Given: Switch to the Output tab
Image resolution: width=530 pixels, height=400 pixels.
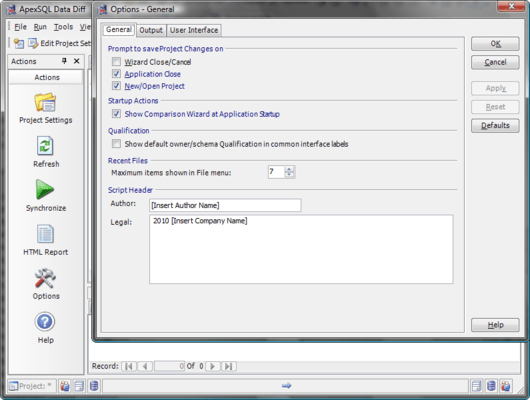Looking at the screenshot, I should pos(151,30).
